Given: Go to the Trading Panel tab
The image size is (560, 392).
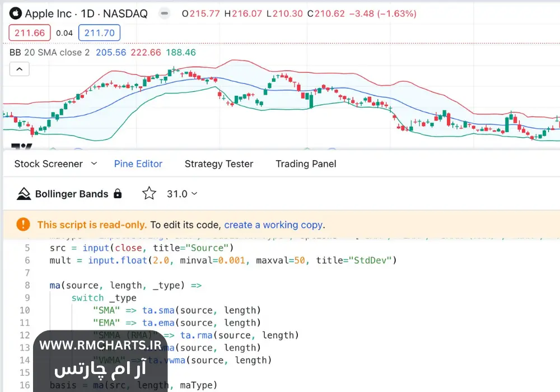Looking at the screenshot, I should 306,164.
